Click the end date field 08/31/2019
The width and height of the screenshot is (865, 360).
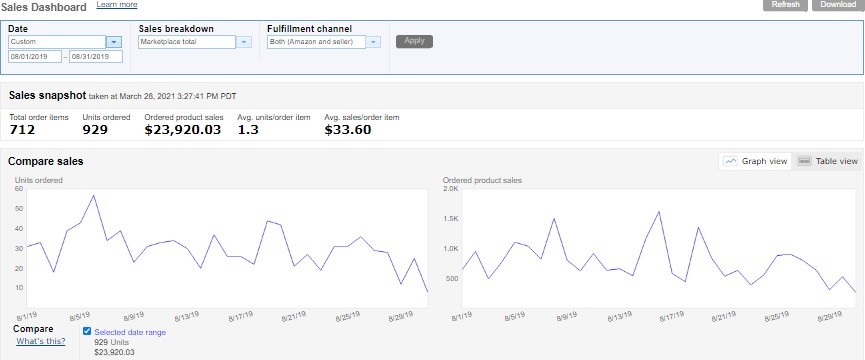96,57
